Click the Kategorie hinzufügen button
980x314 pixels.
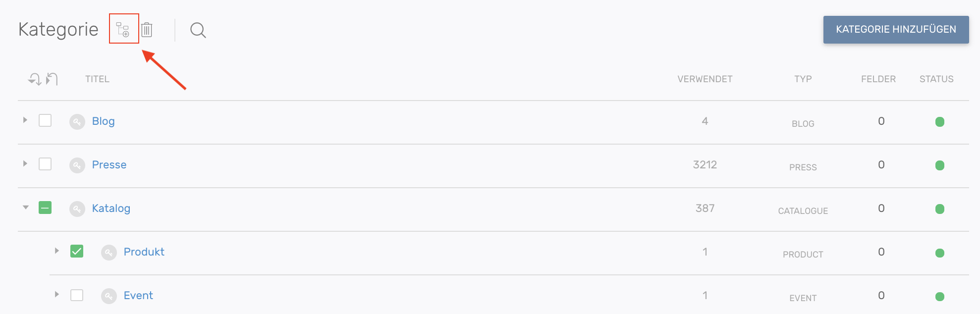[x=896, y=30]
